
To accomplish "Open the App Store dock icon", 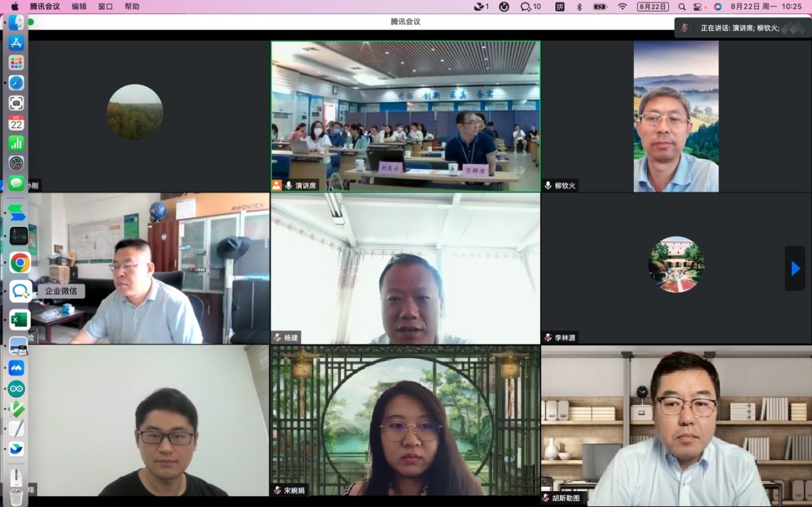I will point(17,43).
